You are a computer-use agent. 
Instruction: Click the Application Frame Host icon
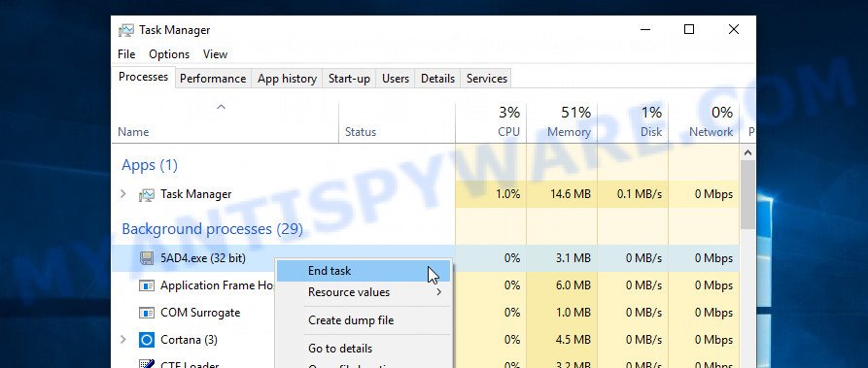click(146, 285)
